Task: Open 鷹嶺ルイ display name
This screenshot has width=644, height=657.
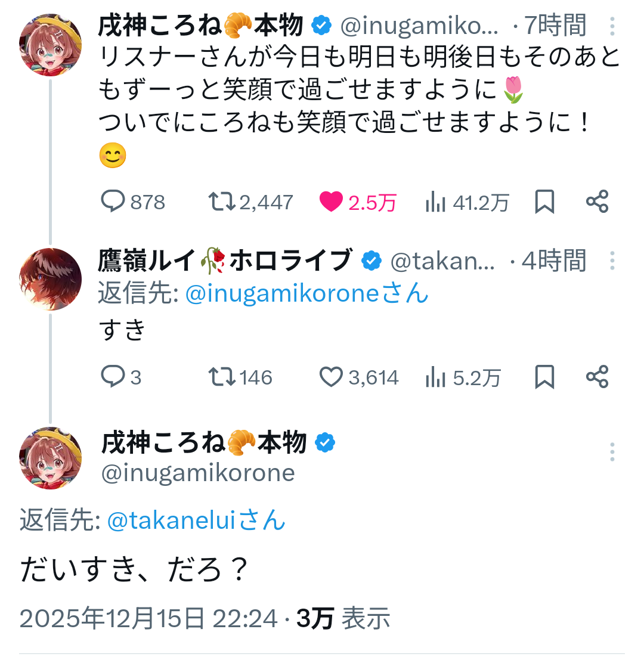Action: tap(147, 261)
